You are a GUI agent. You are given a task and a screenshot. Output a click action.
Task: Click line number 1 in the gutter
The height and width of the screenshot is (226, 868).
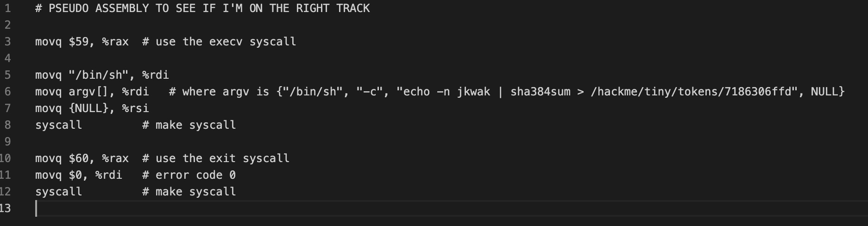(7, 8)
